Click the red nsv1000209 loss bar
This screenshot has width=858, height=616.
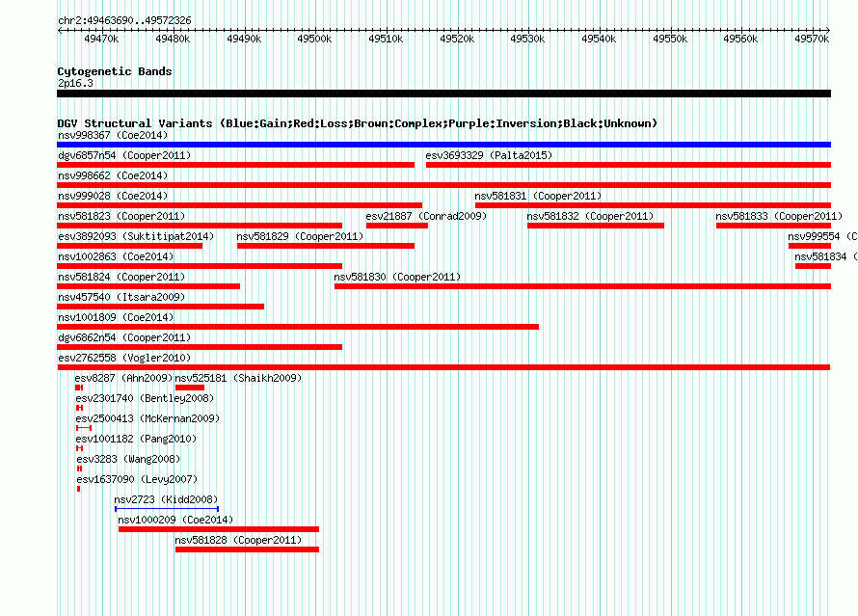coord(219,529)
